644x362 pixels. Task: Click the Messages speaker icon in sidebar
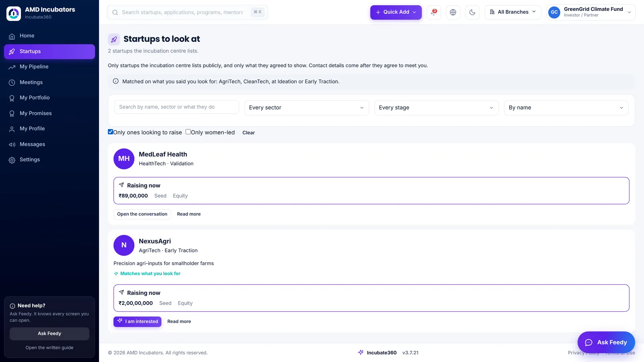[12, 144]
